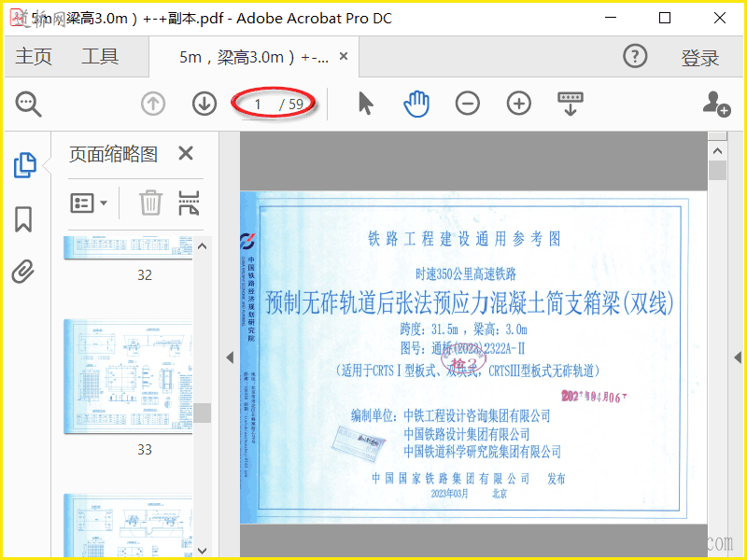The image size is (747, 560).
Task: Select the open document tab 5m，梁高3.0m
Action: click(x=253, y=57)
